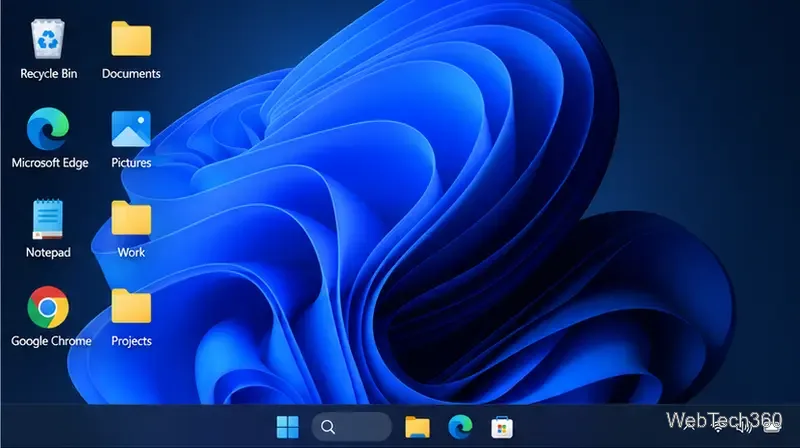Launch Edge from the taskbar
The height and width of the screenshot is (448, 800).
(460, 427)
